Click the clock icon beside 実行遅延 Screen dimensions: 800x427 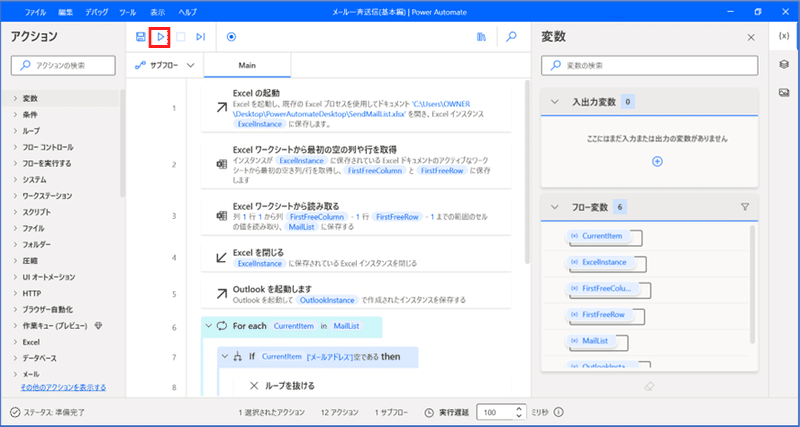click(x=430, y=412)
